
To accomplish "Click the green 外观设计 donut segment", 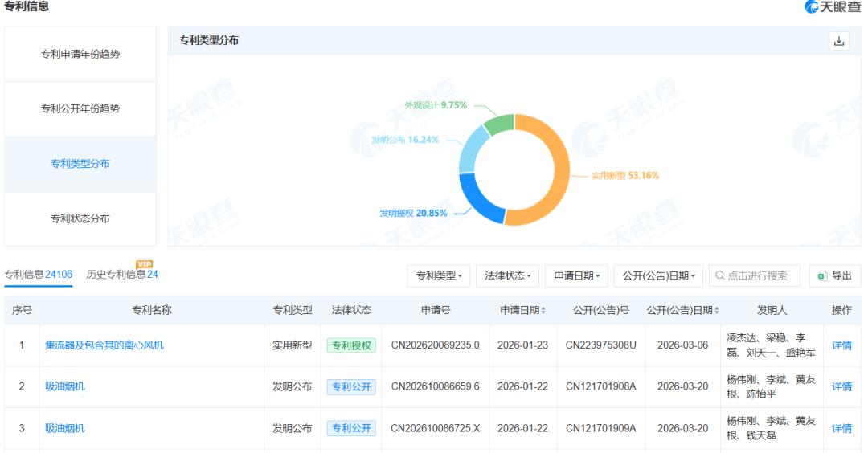I will point(500,124).
